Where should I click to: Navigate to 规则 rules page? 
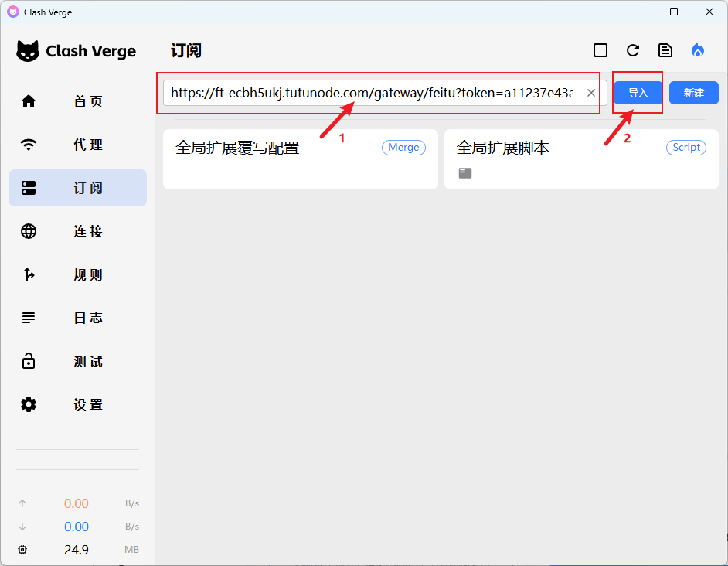[77, 274]
